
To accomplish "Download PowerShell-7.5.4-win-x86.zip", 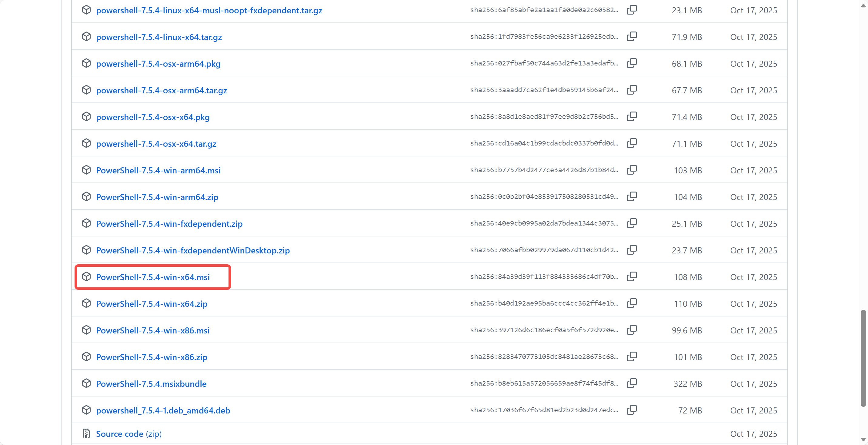I will click(x=152, y=357).
